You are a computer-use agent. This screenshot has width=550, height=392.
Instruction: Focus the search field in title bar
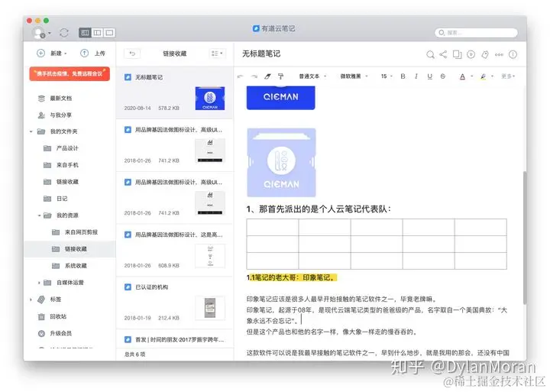click(476, 33)
